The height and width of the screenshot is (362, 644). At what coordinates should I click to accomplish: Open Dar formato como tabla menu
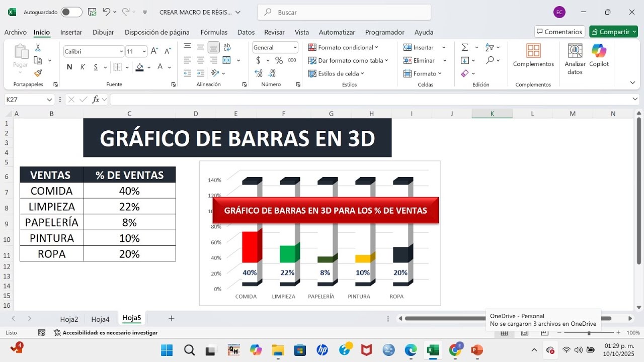(x=348, y=60)
